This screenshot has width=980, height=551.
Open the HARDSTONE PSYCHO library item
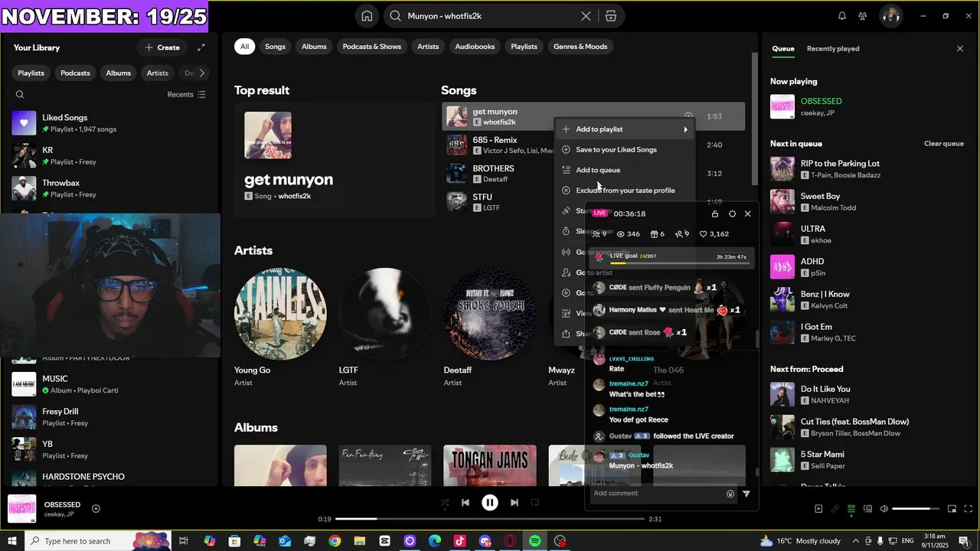pyautogui.click(x=110, y=476)
